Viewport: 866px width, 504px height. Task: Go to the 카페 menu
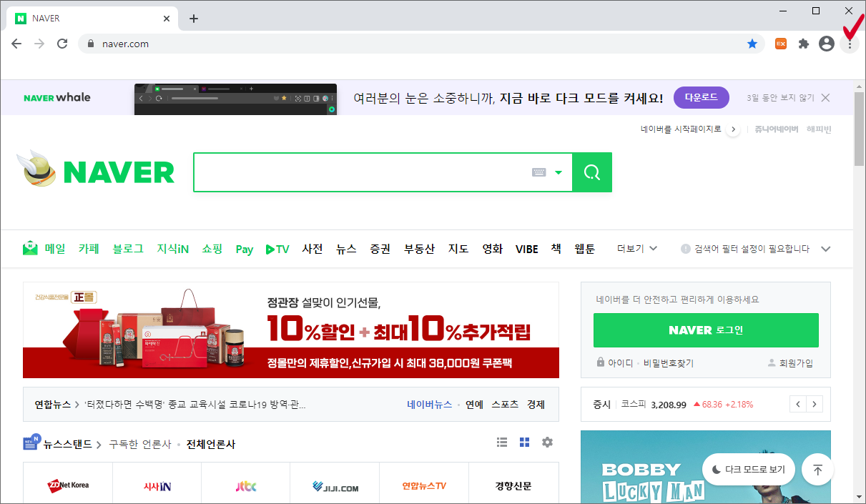[89, 249]
